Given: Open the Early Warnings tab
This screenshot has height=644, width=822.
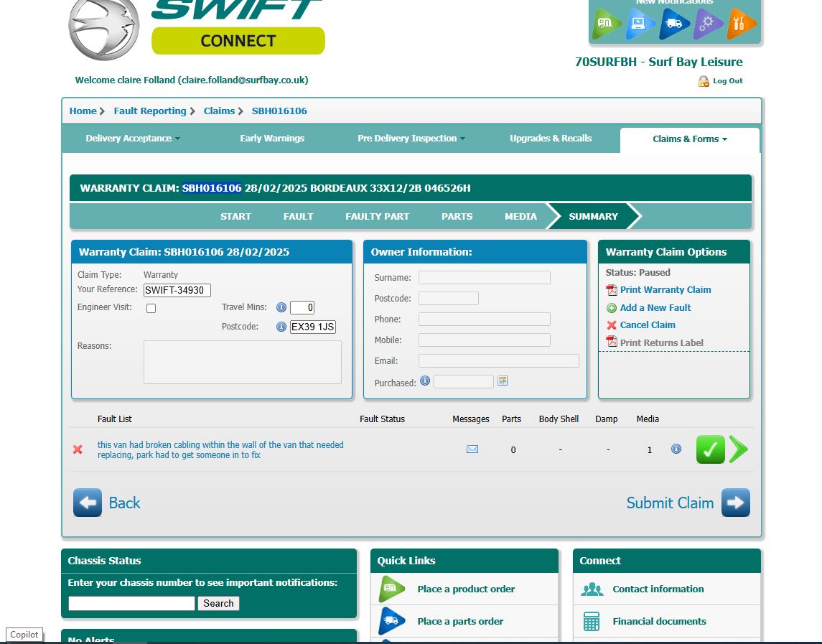Looking at the screenshot, I should click(272, 139).
